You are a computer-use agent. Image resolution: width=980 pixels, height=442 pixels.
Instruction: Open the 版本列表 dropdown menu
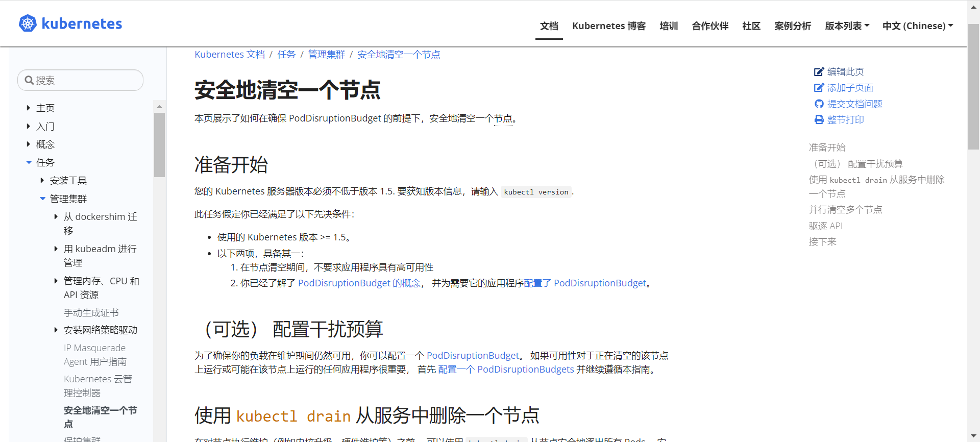pyautogui.click(x=847, y=26)
